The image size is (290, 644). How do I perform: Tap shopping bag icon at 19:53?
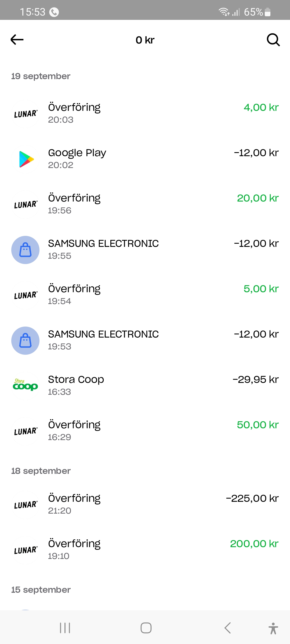26,341
